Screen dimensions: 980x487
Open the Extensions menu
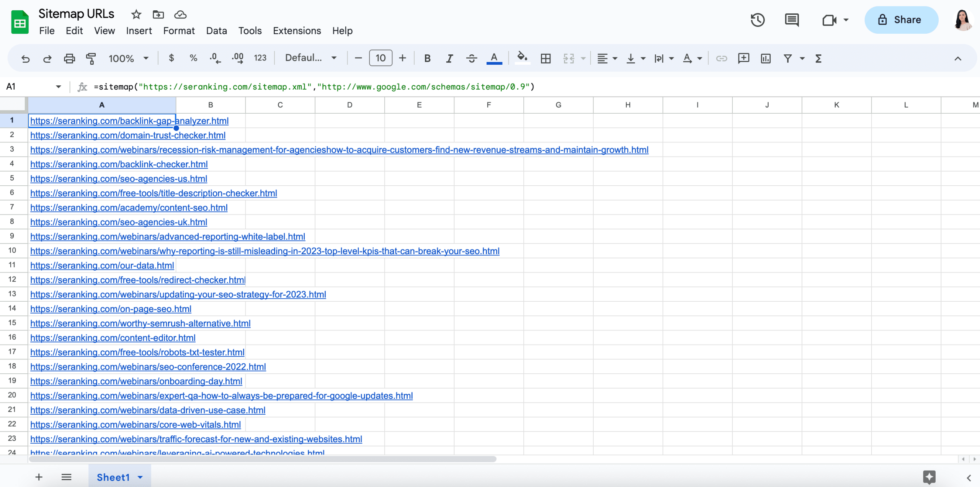pos(297,31)
